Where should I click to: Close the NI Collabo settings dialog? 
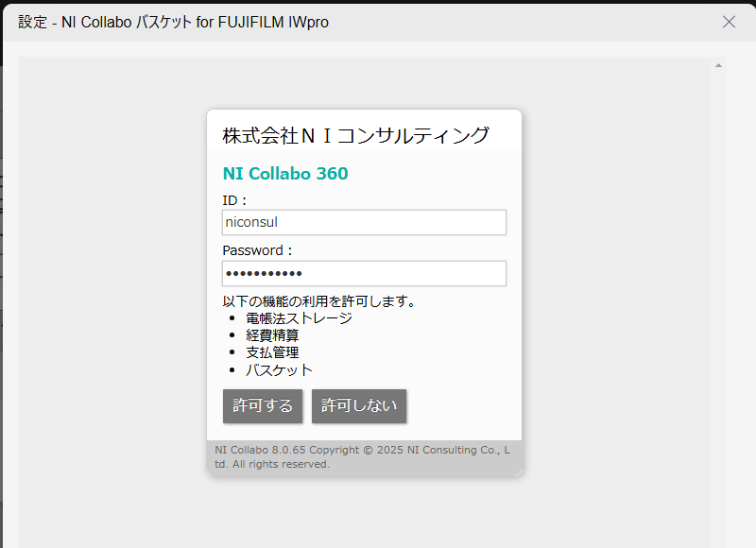[729, 22]
